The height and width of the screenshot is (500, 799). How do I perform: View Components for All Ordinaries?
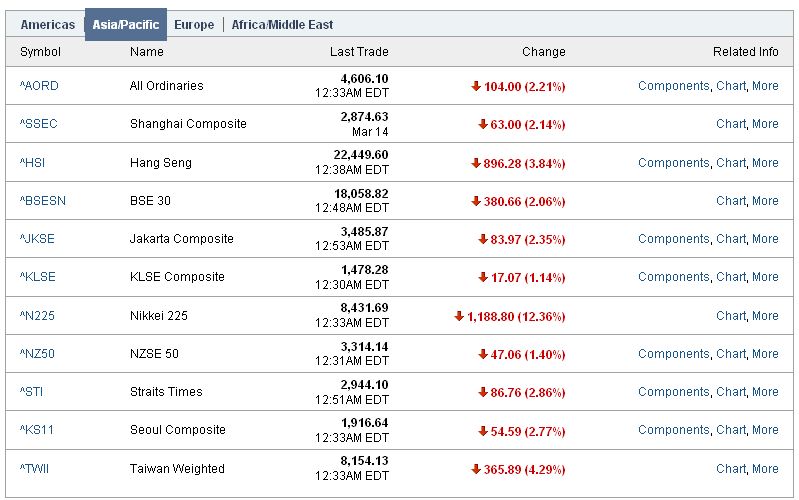[x=674, y=86]
